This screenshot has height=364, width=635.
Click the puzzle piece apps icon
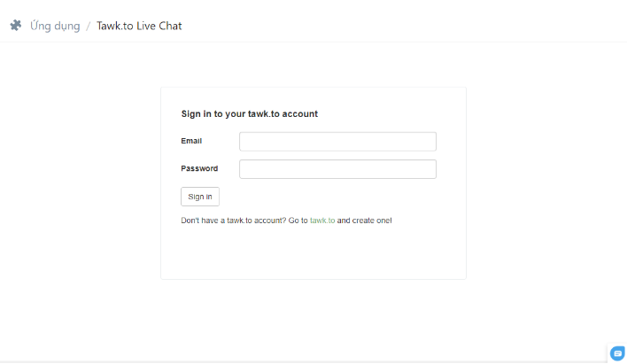pyautogui.click(x=16, y=26)
